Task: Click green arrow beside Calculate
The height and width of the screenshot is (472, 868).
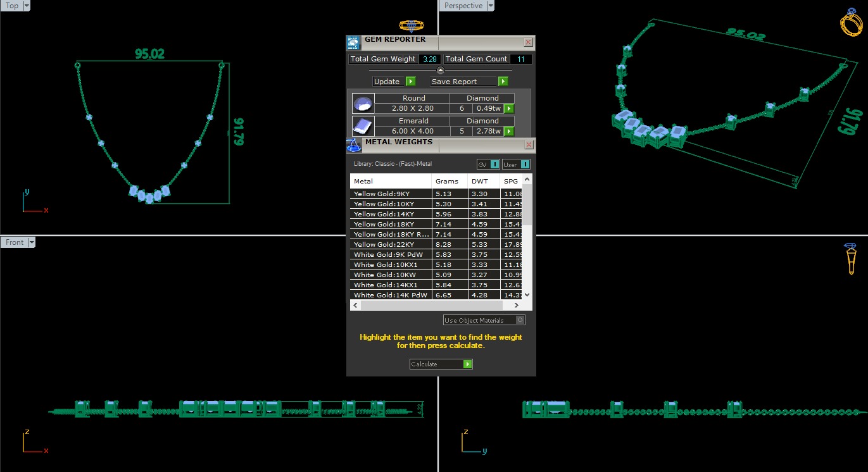Action: (468, 364)
